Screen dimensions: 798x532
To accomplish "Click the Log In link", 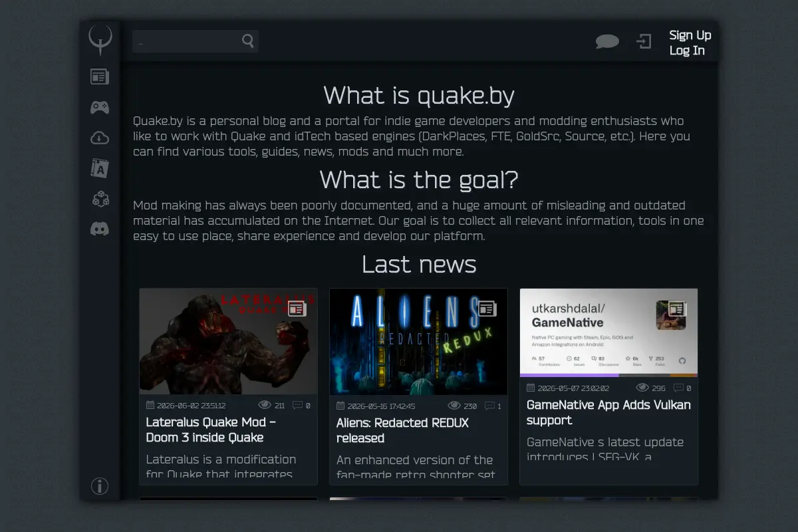I will tap(687, 50).
